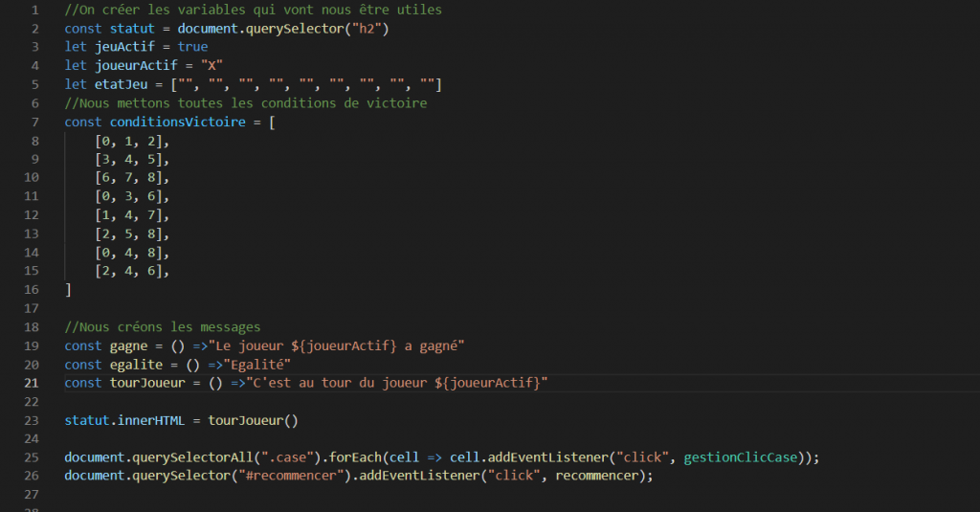Click 'querySelector("h2")' on line 2
Screen dimensions: 980x512
(318, 29)
